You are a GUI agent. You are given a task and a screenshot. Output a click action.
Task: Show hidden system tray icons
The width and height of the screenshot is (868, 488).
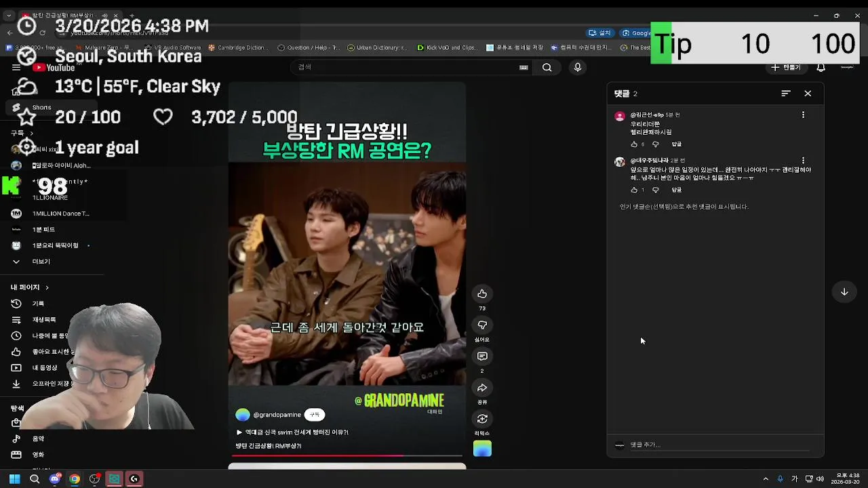click(x=766, y=479)
